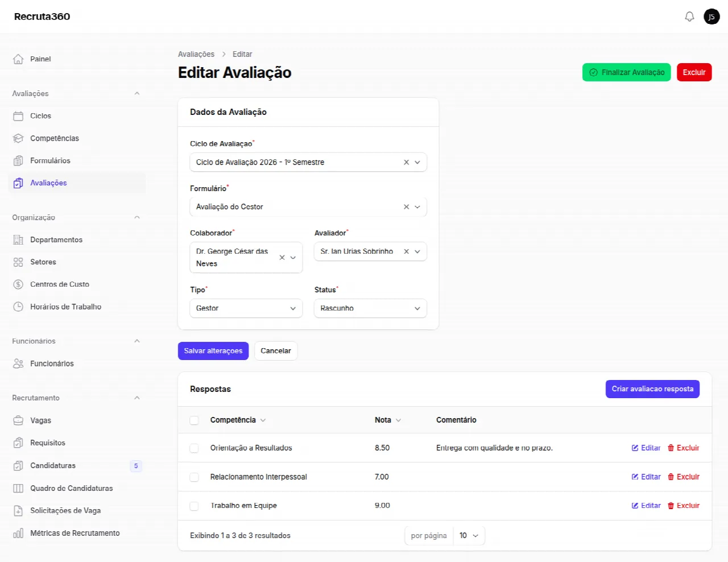
Task: Click the Competências graduation cap icon
Action: click(18, 138)
